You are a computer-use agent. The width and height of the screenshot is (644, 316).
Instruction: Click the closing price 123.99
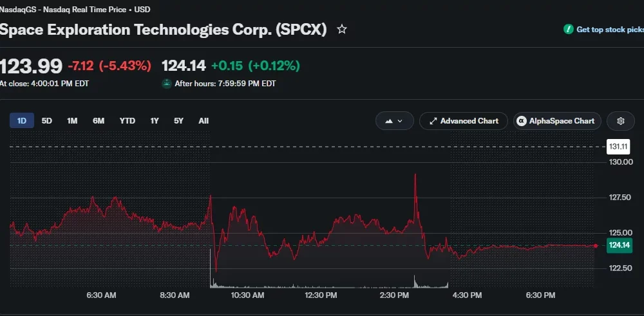tap(31, 66)
